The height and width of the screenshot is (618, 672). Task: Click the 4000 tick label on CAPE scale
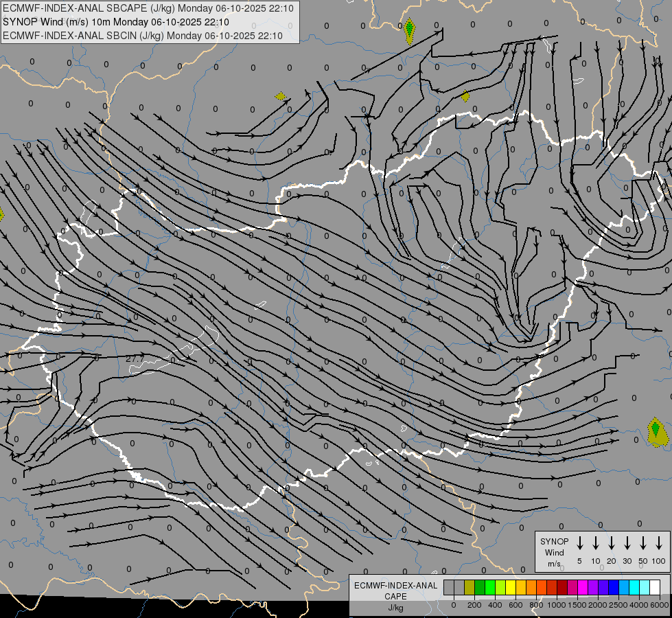click(638, 605)
